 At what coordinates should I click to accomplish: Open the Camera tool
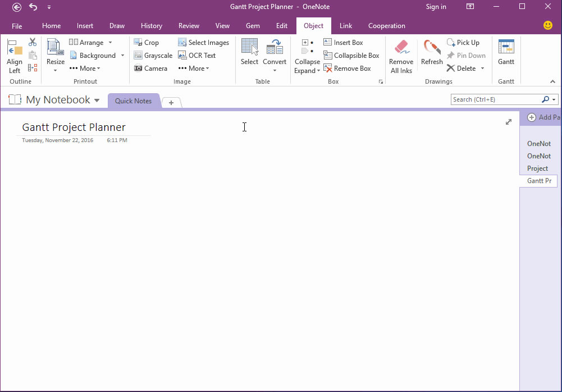[150, 68]
